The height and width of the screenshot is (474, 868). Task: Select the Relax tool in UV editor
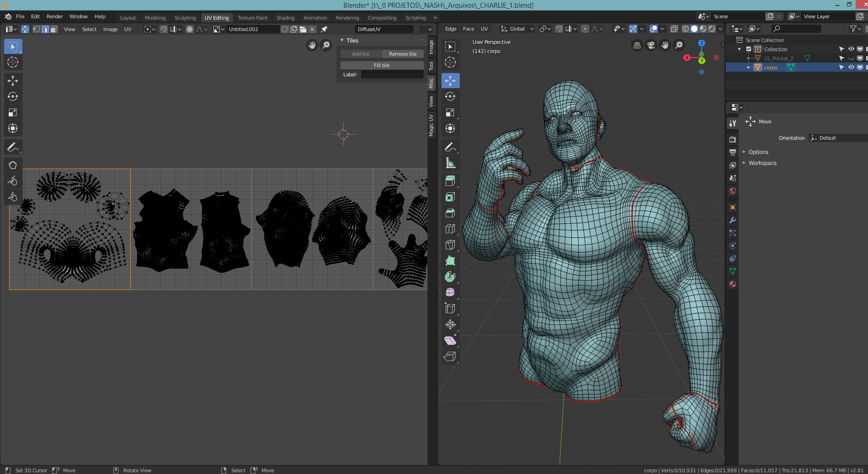point(13,181)
